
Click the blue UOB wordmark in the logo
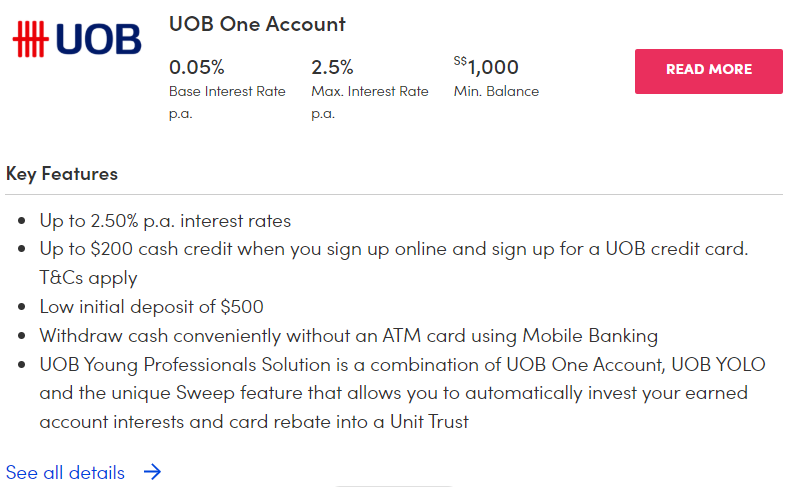coord(98,38)
